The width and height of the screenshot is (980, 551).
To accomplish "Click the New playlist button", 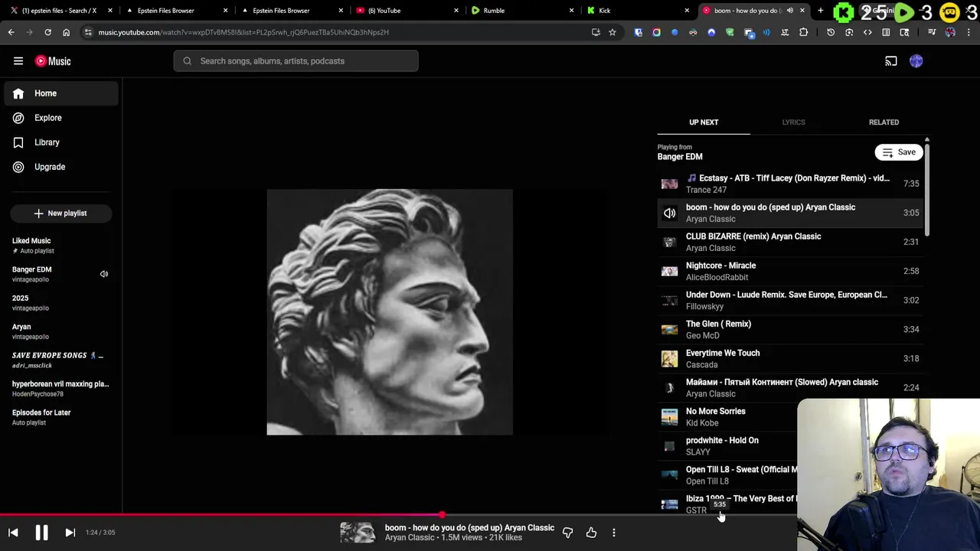I will coord(61,214).
